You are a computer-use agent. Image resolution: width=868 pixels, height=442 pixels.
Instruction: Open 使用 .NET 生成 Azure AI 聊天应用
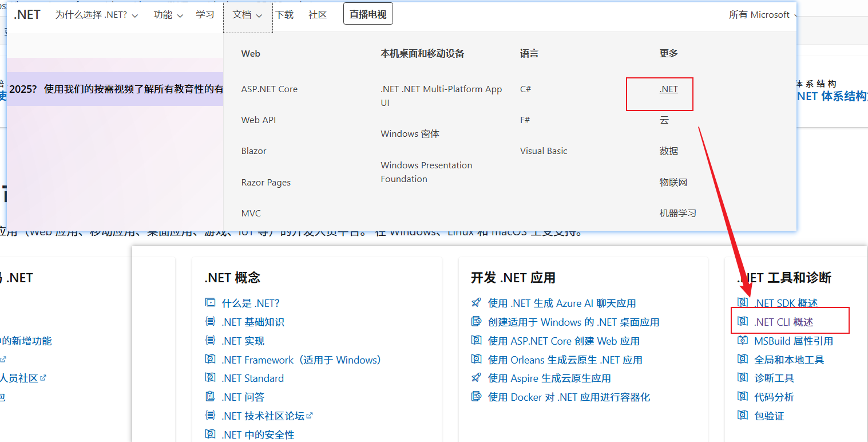click(562, 303)
